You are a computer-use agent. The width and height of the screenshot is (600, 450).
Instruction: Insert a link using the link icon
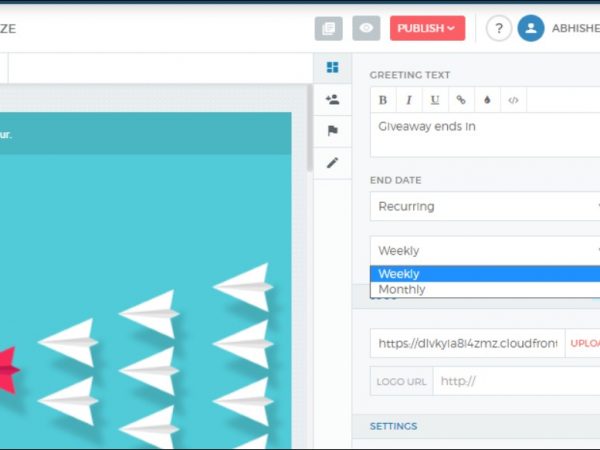point(460,100)
